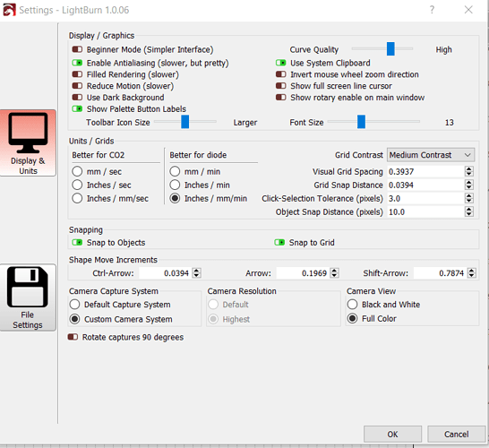The height and width of the screenshot is (448, 489).
Task: Enable Beginner Mode toggle
Action: point(77,49)
